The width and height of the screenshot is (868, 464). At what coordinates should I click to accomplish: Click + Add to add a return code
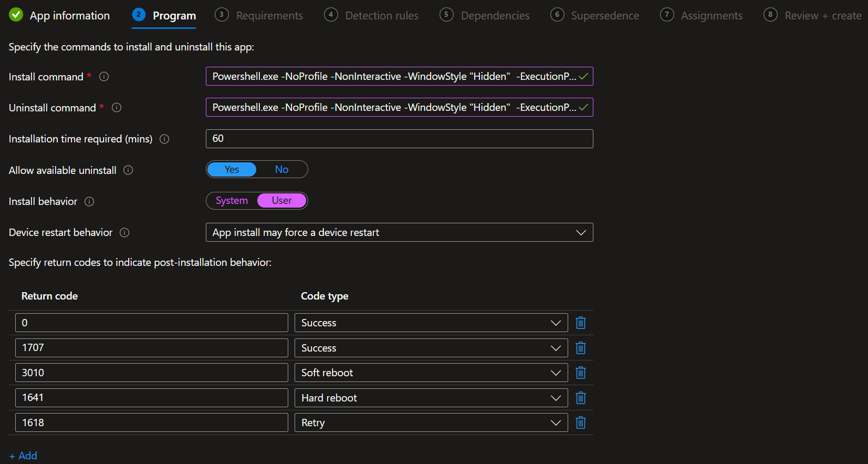23,456
